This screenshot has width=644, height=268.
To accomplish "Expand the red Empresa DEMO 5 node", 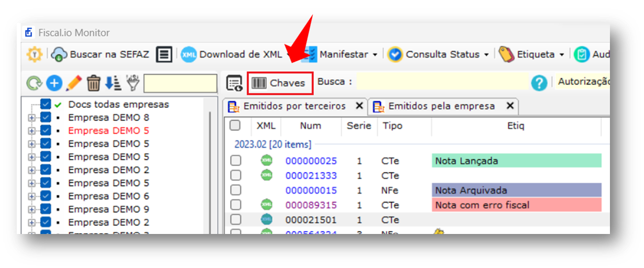I will tap(31, 131).
